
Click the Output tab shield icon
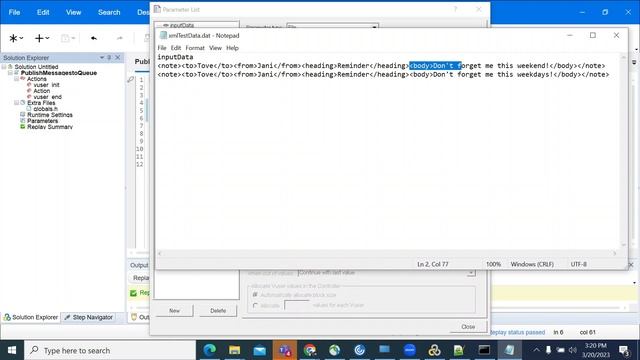pos(134,317)
